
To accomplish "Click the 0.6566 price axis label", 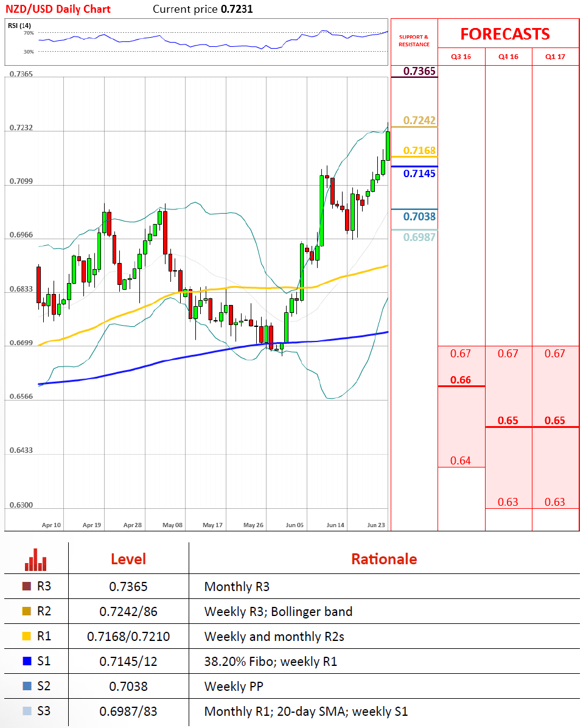I will click(21, 396).
